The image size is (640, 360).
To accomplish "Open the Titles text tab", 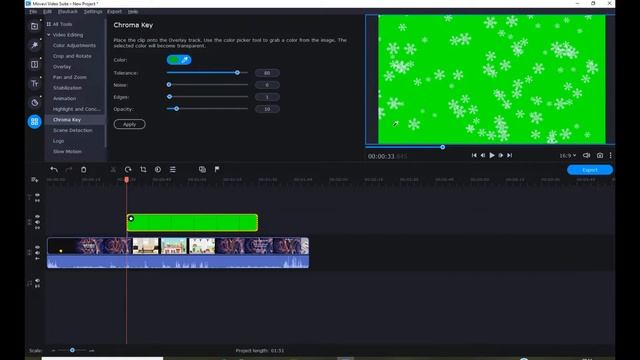I will (35, 84).
